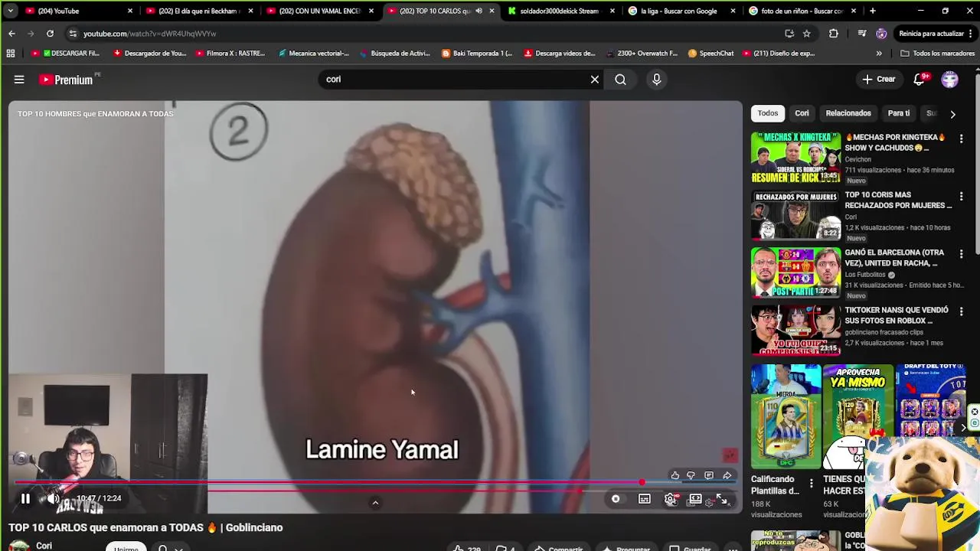Open the notifications bell
Image resolution: width=980 pixels, height=551 pixels.
(x=920, y=79)
